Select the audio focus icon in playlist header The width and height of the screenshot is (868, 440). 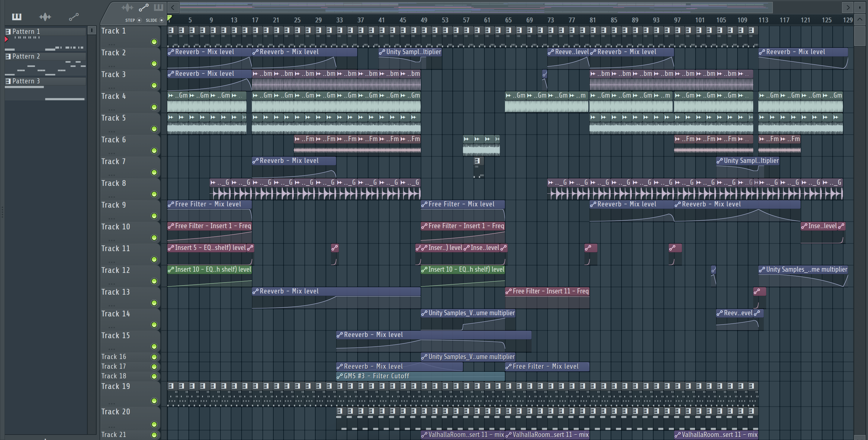pos(127,7)
